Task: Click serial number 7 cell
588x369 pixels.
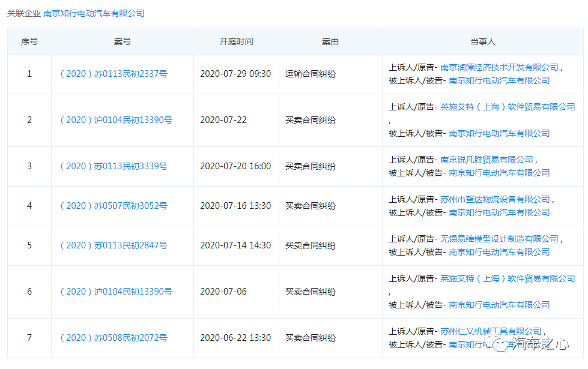Action: coord(29,338)
